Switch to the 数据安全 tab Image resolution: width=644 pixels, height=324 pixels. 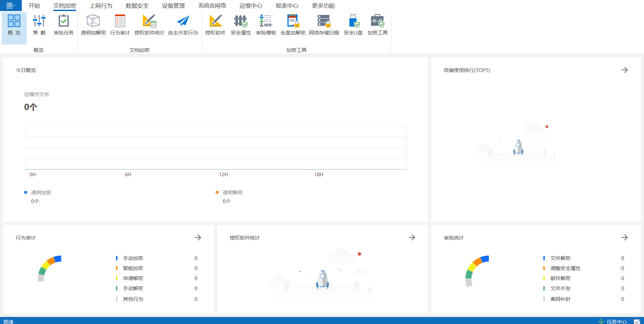[x=137, y=6]
